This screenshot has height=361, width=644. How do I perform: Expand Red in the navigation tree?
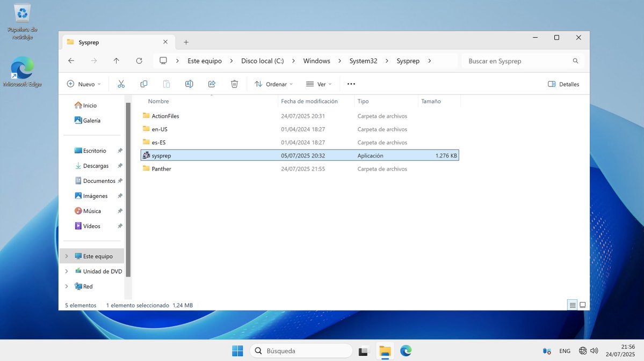pos(67,286)
